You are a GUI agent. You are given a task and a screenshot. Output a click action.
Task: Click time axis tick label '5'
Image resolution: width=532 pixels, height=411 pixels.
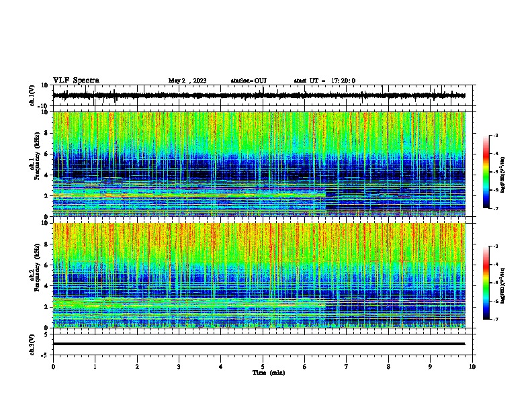(x=263, y=367)
